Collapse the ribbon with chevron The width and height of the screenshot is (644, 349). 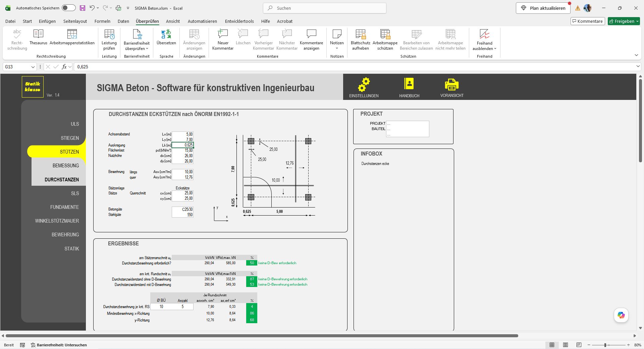636,55
